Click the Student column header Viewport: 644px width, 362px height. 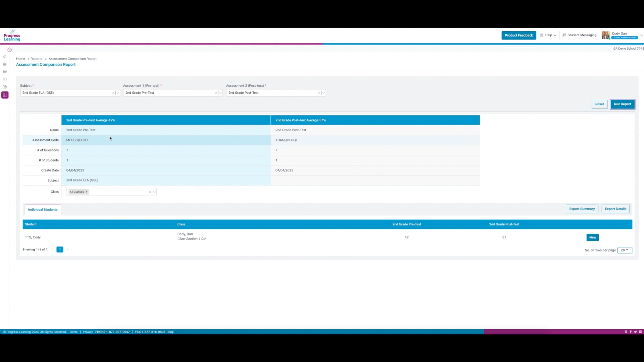31,224
